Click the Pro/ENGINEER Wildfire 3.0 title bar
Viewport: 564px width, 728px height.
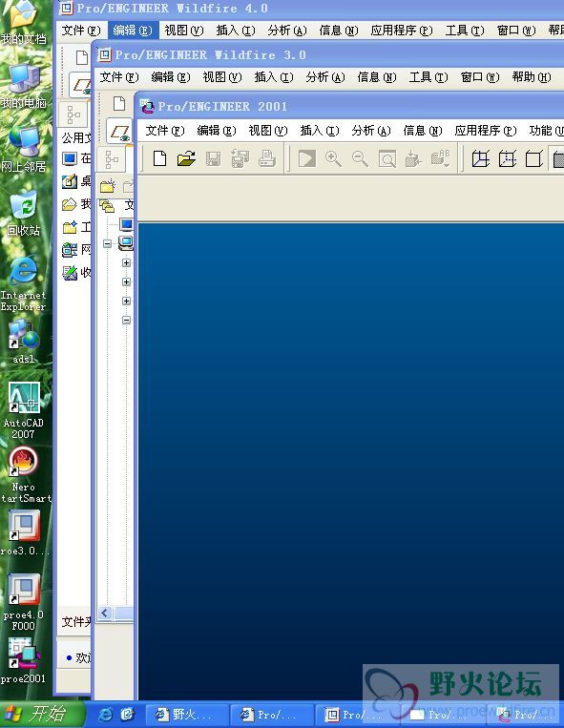click(x=329, y=54)
